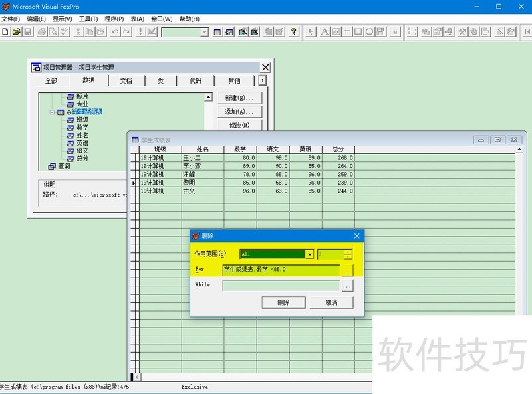The image size is (532, 394).
Task: Select the pointer arrow tool
Action: pos(310,31)
